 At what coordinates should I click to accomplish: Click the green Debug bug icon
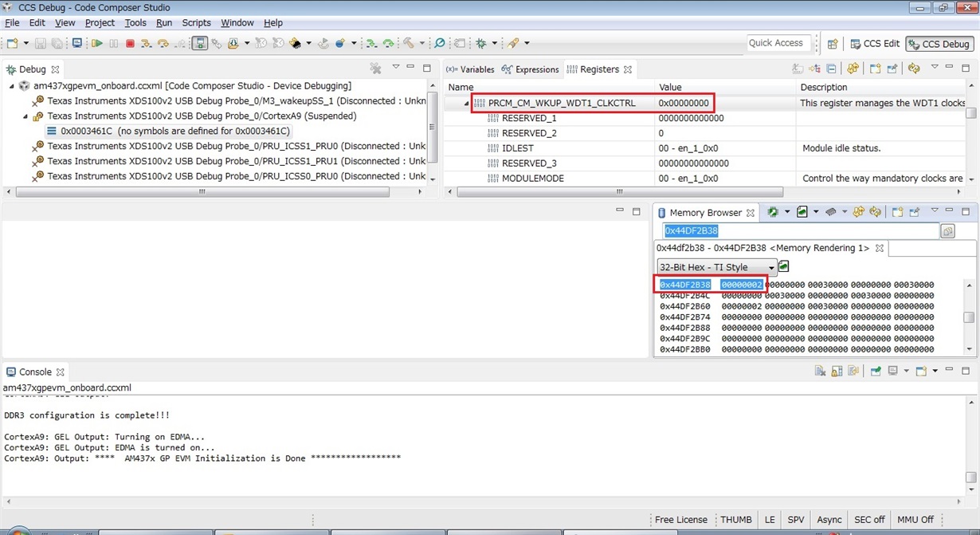(480, 43)
